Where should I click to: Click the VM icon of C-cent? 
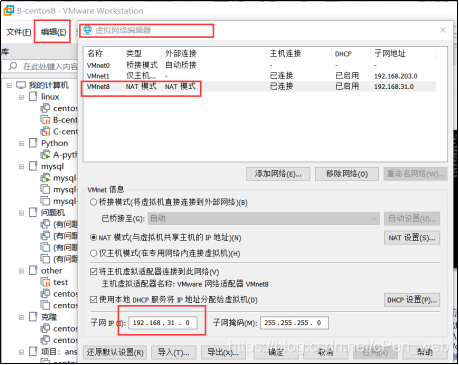45,132
